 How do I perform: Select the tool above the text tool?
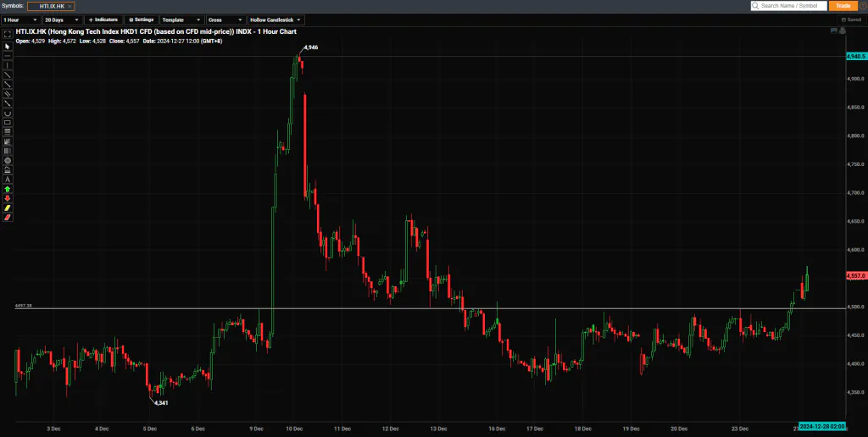(8, 170)
